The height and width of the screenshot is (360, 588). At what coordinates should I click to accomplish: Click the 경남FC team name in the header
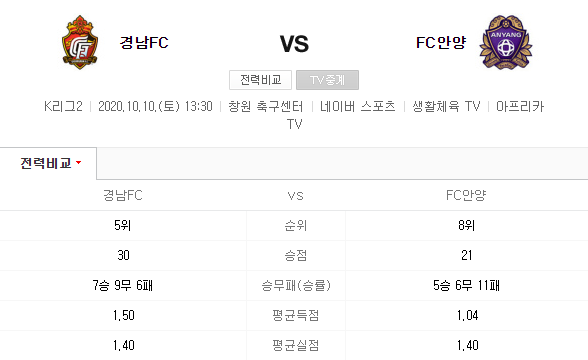tap(144, 42)
